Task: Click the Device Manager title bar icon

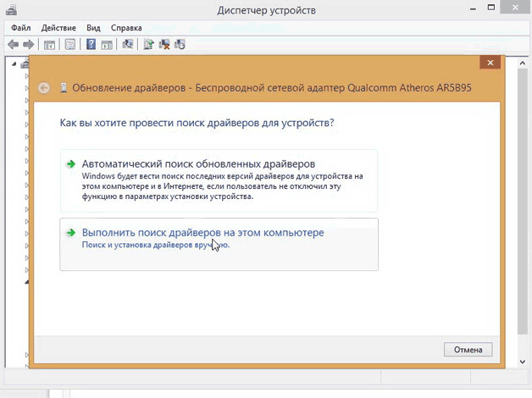Action: tap(12, 10)
